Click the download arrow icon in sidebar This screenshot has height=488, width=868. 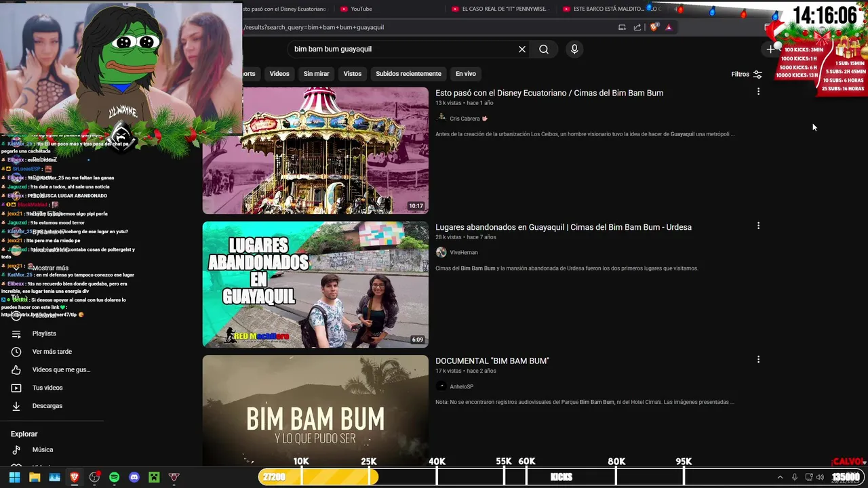coord(16,405)
